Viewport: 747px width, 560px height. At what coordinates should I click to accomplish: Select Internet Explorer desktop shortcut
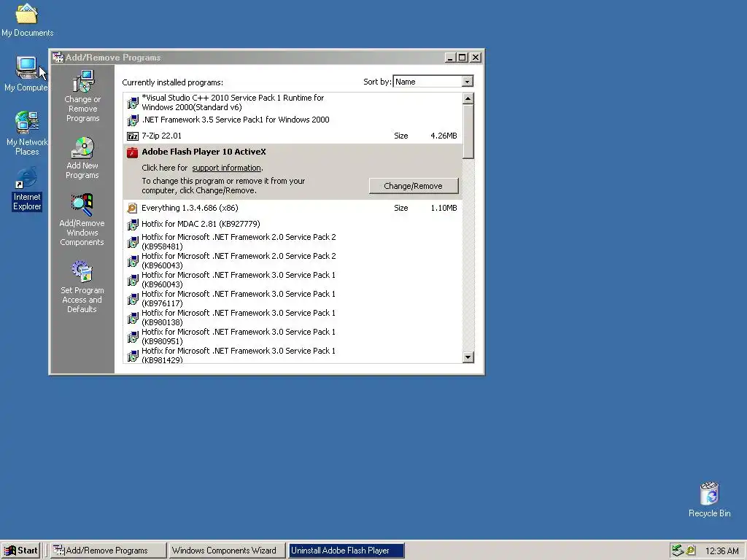click(x=27, y=177)
